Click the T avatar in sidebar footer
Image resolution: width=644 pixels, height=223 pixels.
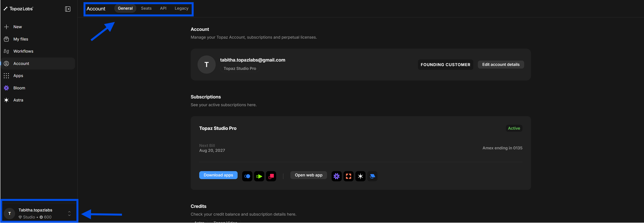click(9, 214)
